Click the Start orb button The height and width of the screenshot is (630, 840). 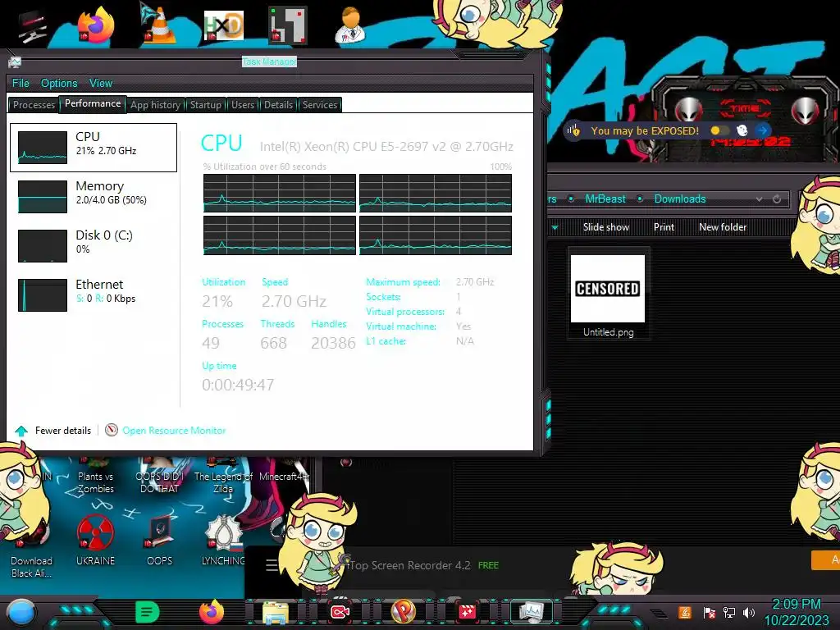[x=21, y=613]
